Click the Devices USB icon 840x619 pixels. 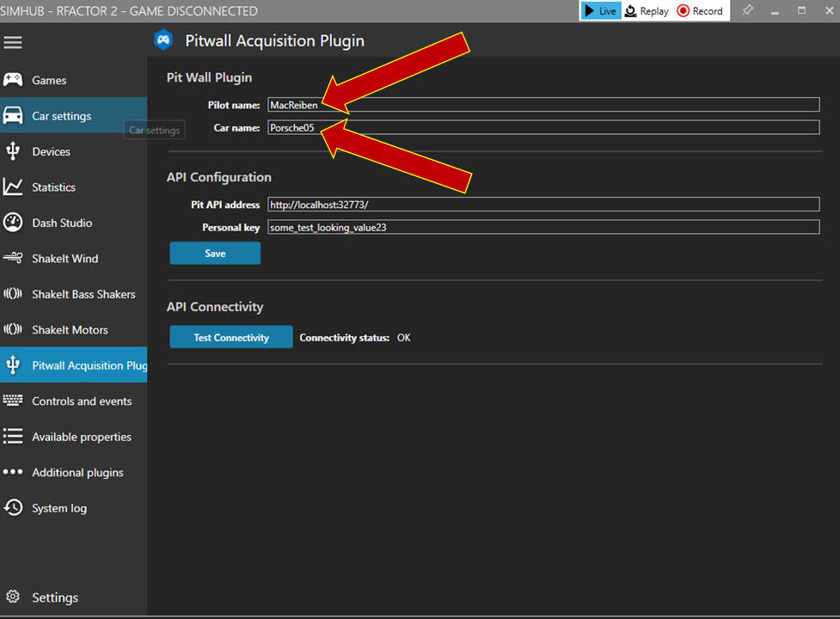tap(13, 151)
